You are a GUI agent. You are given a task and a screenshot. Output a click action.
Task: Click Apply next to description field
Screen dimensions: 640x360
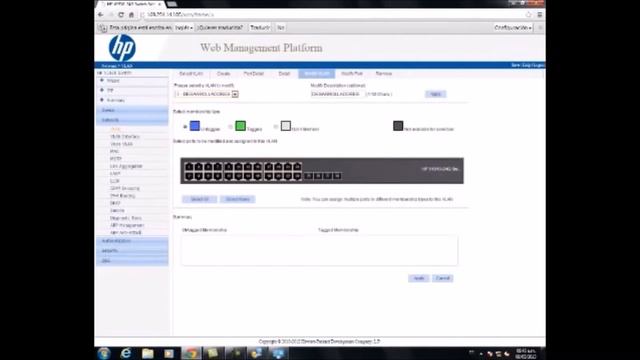pyautogui.click(x=436, y=94)
